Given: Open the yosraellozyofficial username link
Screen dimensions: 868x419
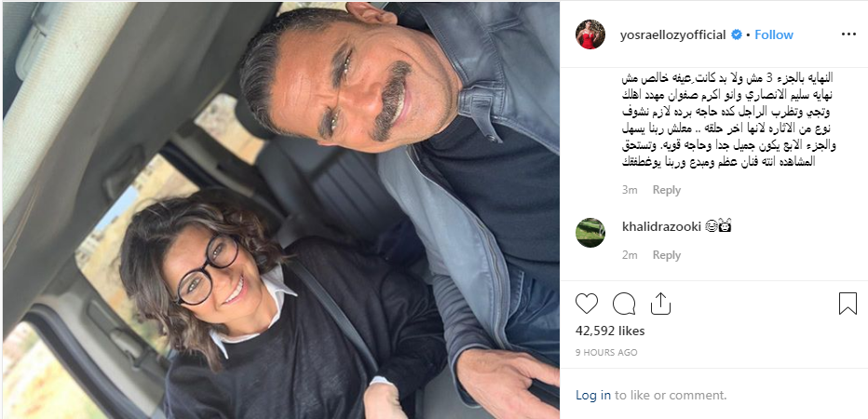Looking at the screenshot, I should click(672, 34).
